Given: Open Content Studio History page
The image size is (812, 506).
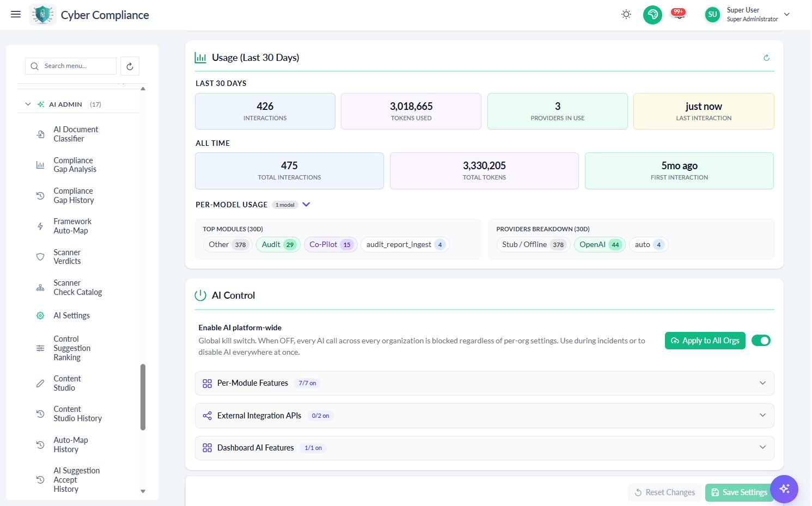Looking at the screenshot, I should (77, 414).
